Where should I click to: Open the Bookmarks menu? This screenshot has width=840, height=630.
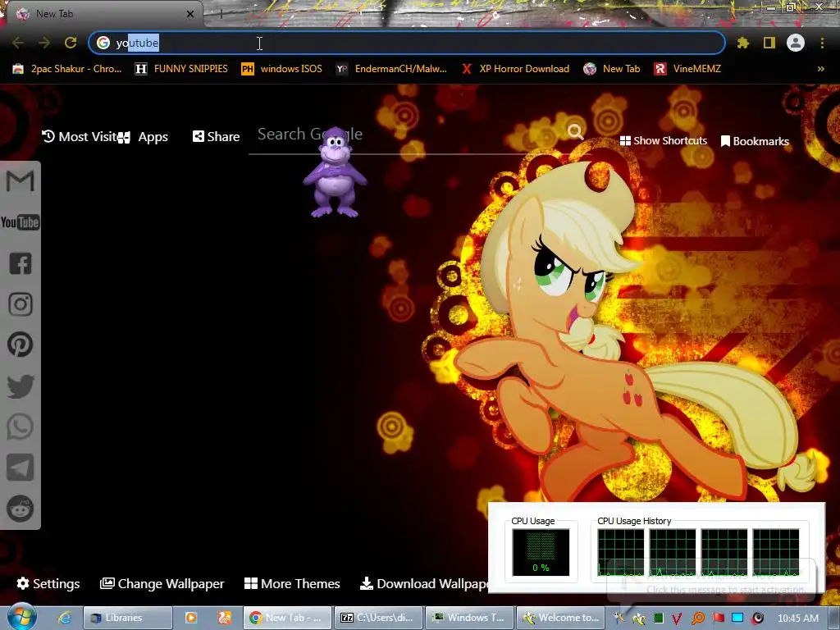coord(756,141)
